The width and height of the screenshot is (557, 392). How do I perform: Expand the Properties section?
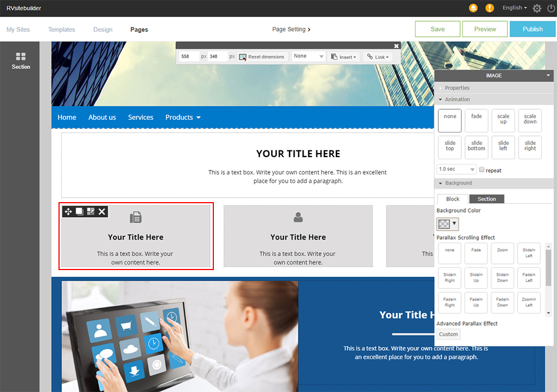[x=457, y=88]
